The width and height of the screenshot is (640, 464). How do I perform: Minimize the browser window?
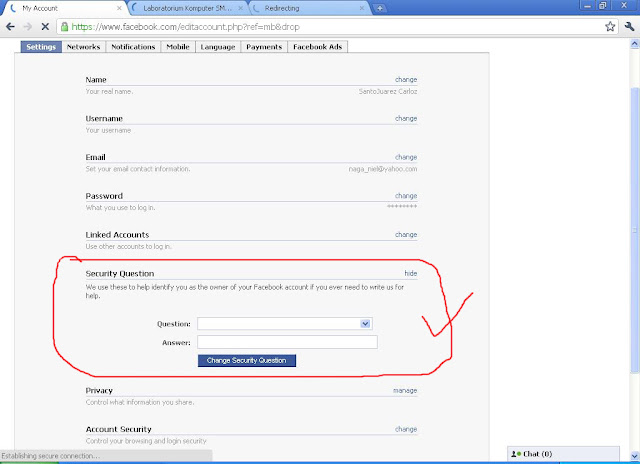(587, 6)
